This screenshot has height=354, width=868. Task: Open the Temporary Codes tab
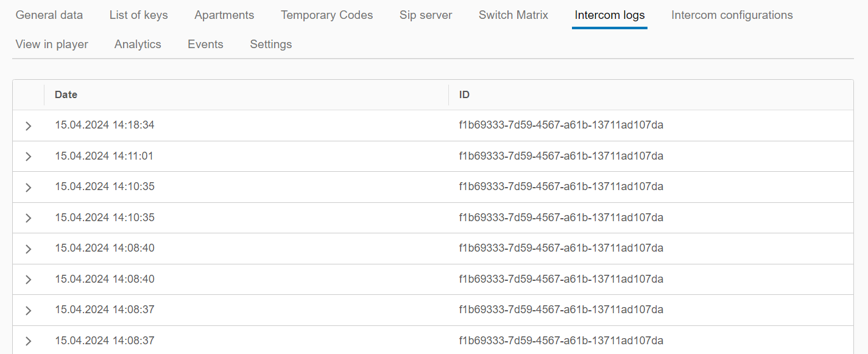click(326, 15)
